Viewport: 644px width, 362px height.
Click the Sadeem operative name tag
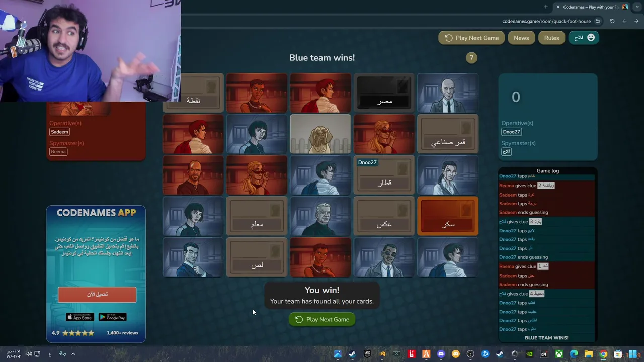59,132
